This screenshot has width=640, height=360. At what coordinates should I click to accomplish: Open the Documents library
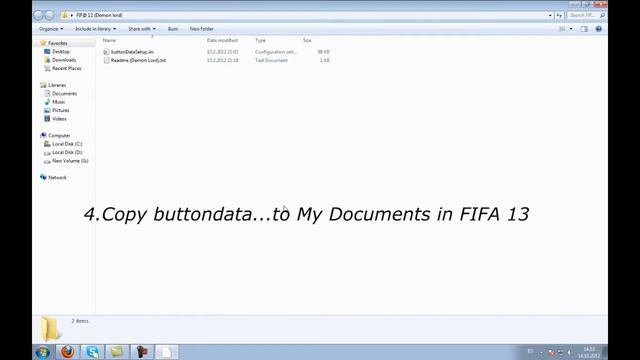[64, 94]
